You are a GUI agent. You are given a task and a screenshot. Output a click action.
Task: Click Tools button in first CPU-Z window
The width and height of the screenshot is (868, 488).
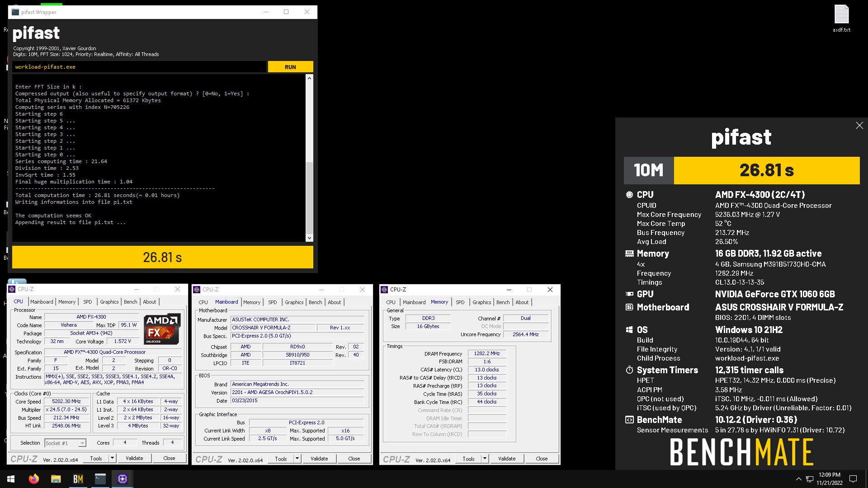click(96, 458)
